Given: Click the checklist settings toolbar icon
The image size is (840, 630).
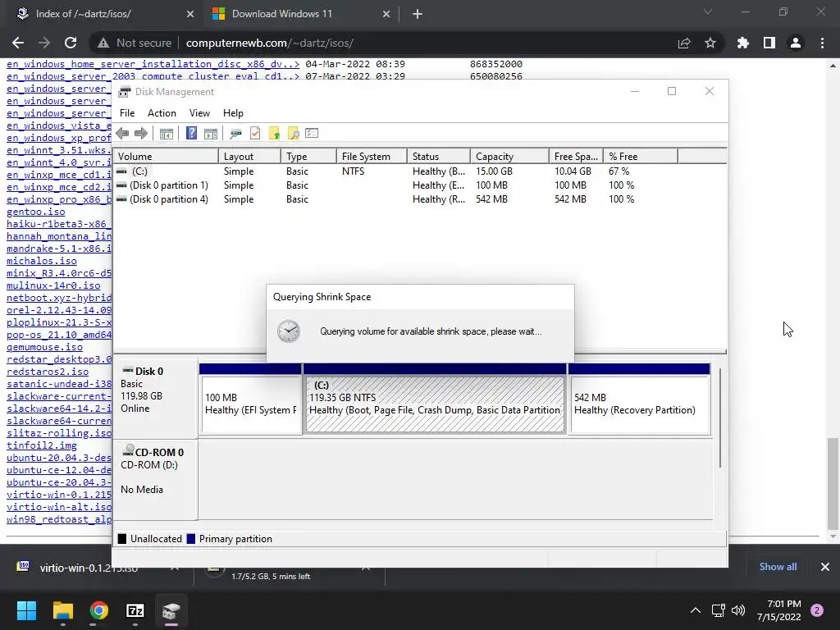Looking at the screenshot, I should click(312, 134).
